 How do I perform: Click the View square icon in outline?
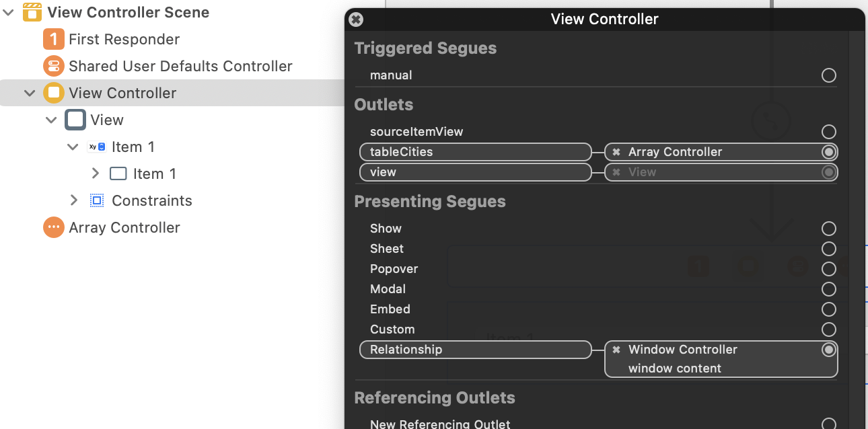tap(75, 120)
